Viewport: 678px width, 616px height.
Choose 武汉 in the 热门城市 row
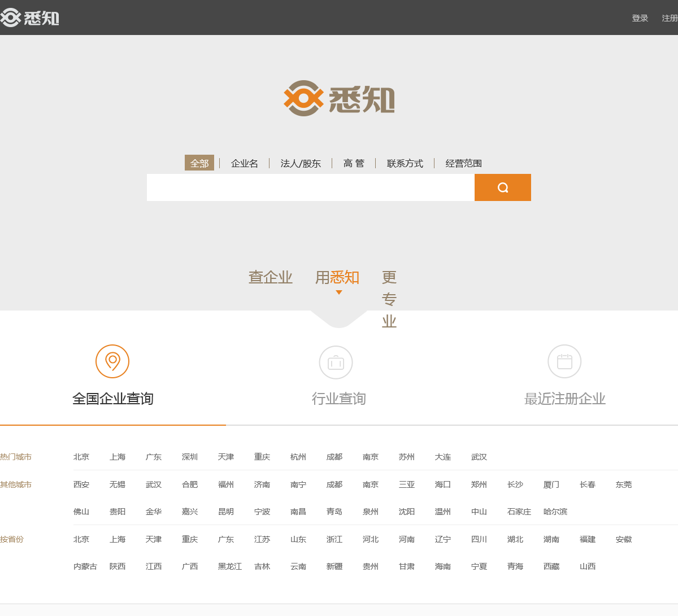pos(479,457)
